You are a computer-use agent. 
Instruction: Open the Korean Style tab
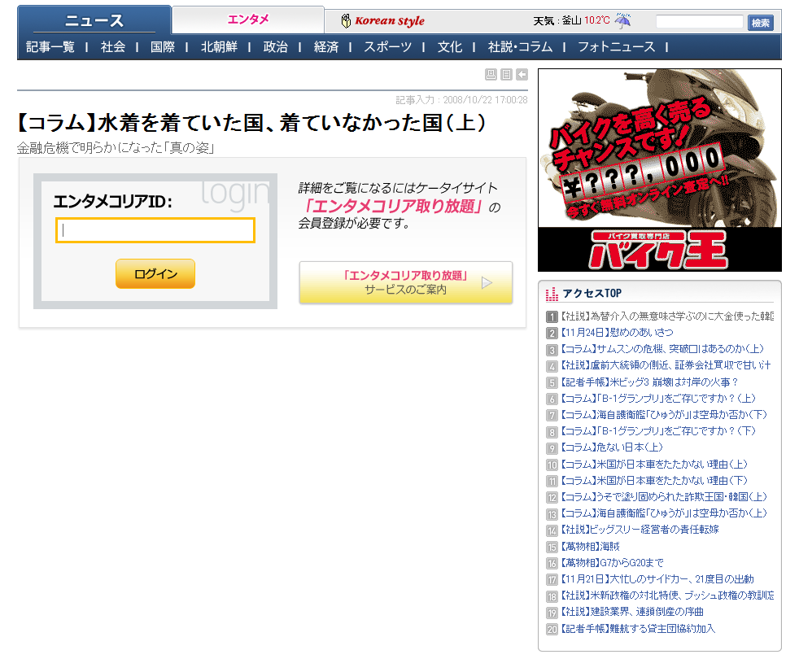[383, 21]
